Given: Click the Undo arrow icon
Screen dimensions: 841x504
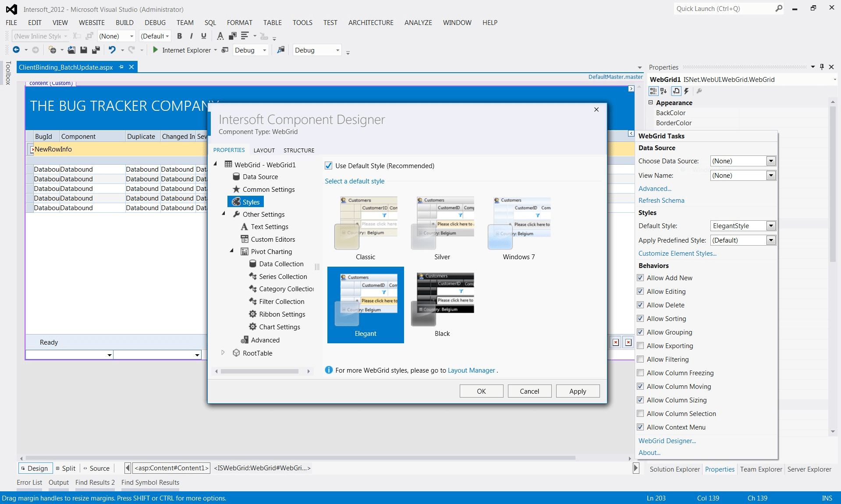Looking at the screenshot, I should pos(112,50).
